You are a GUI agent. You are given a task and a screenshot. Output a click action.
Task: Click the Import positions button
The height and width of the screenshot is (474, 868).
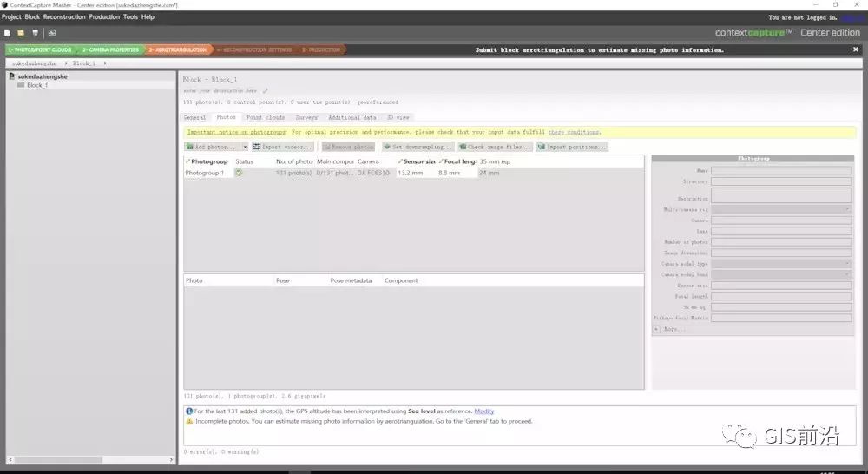coord(572,147)
